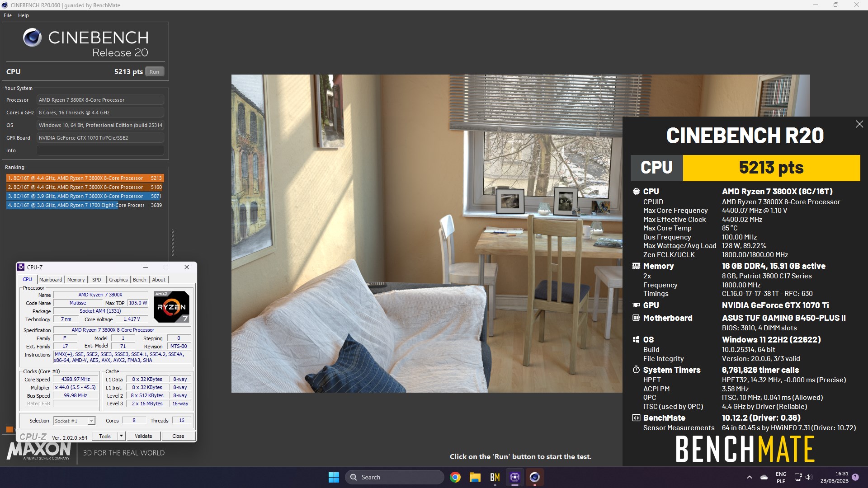Screen dimensions: 868x488
Task: Open the About tab in CPU-Z
Action: point(159,280)
